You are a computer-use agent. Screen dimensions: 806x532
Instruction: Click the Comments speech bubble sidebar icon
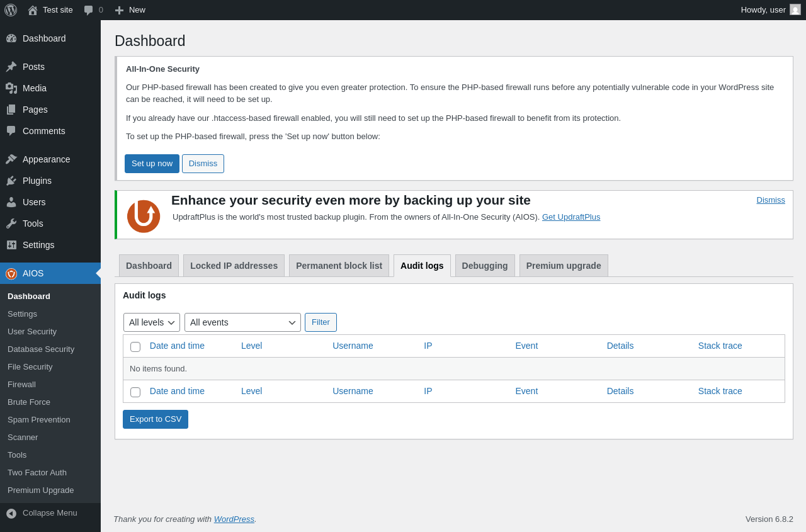pos(11,131)
